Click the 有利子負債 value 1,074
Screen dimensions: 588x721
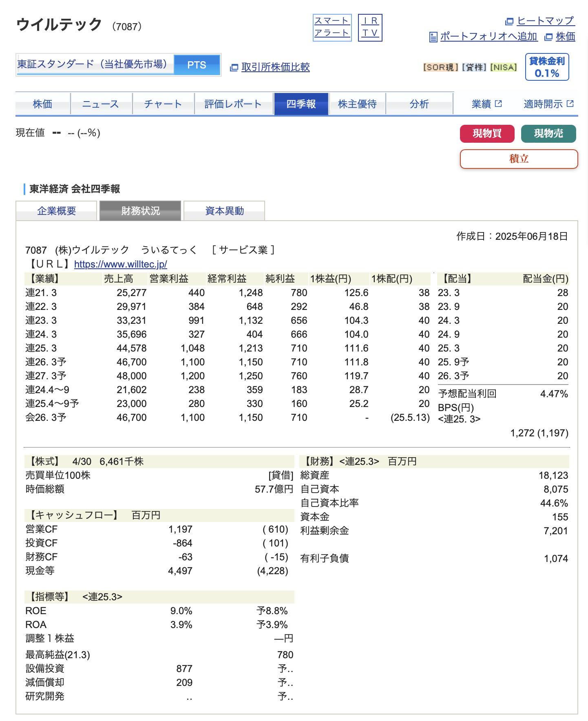pyautogui.click(x=556, y=559)
